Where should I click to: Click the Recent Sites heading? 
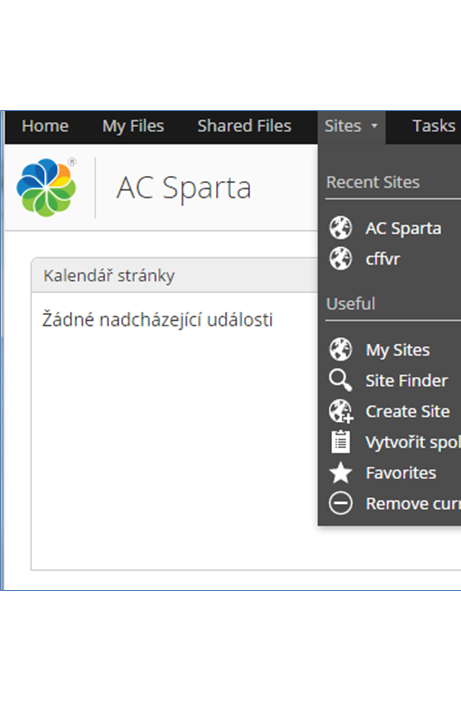click(x=373, y=182)
